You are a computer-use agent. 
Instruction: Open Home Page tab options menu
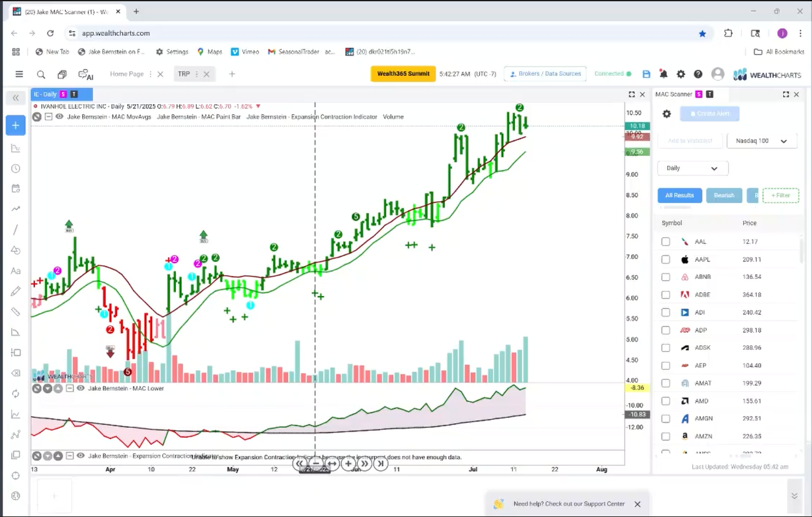(150, 74)
